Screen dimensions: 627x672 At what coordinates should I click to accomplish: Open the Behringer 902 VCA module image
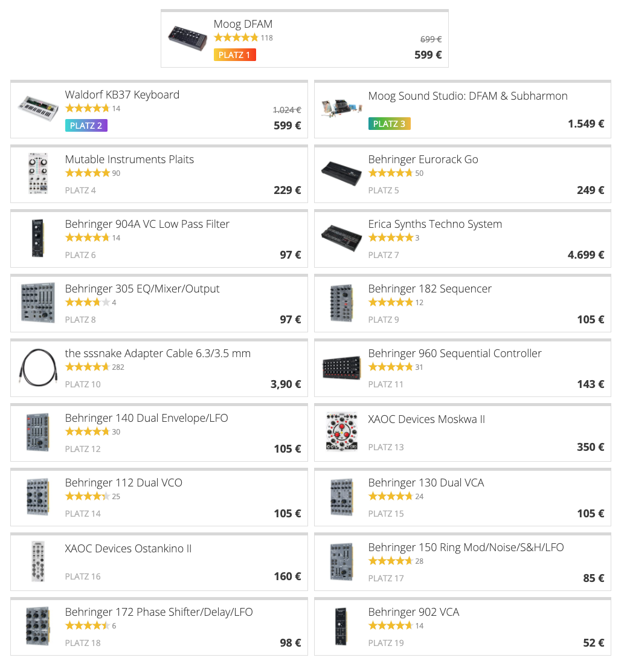(x=341, y=626)
